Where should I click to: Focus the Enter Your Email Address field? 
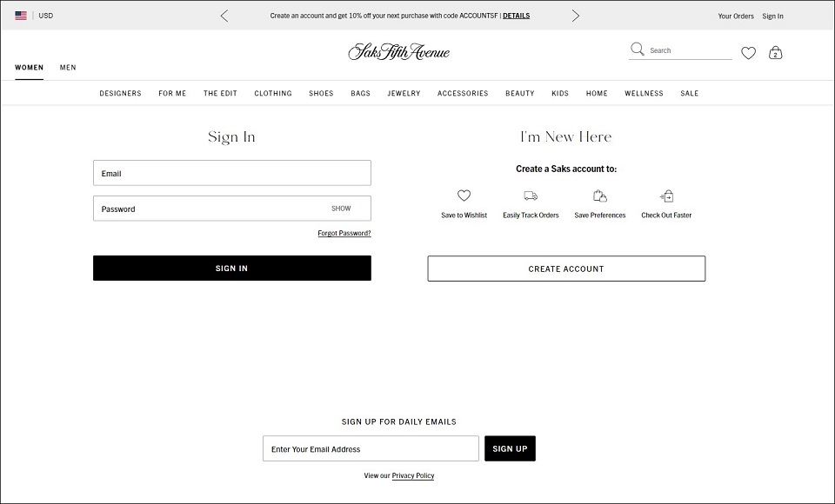371,448
